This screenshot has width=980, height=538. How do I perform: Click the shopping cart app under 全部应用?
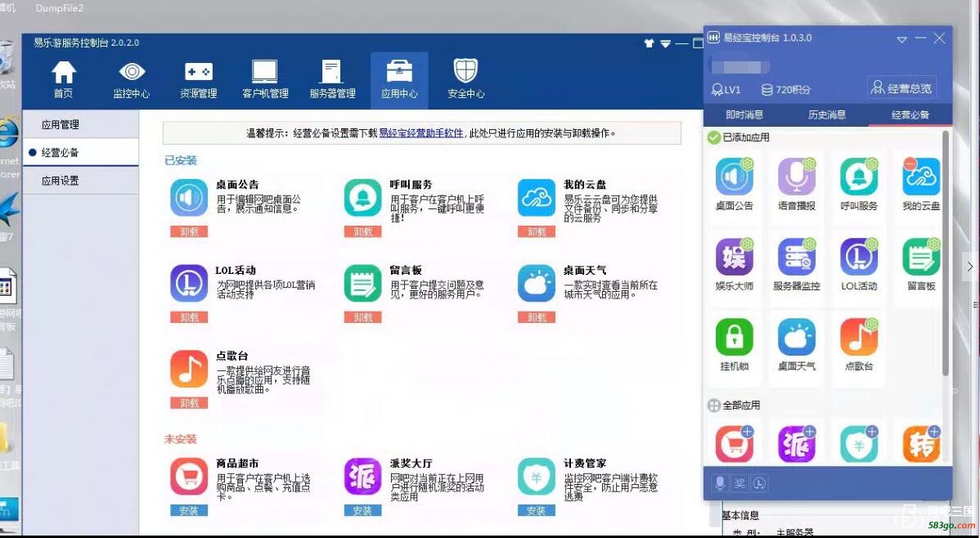point(735,445)
